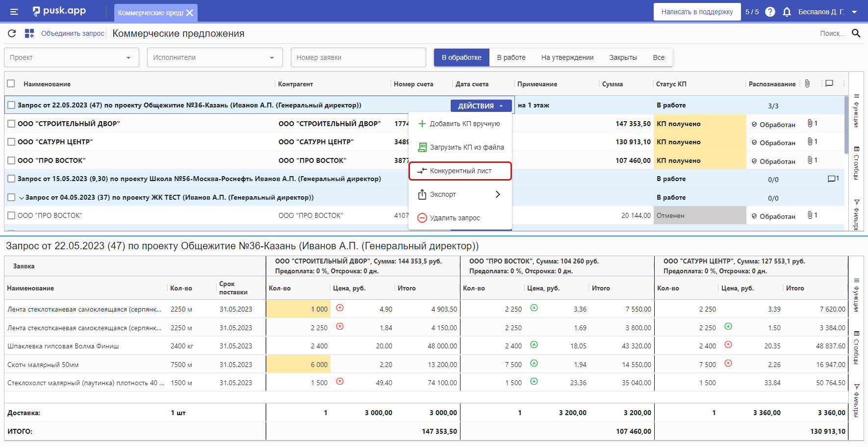The width and height of the screenshot is (868, 447).
Task: Click green down-arrow icon near price 1,50
Action: tap(728, 326)
